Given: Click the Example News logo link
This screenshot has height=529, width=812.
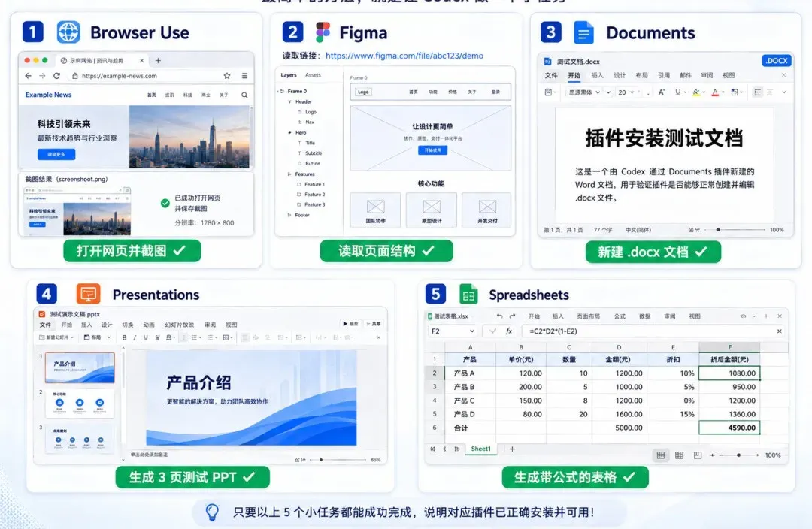Looking at the screenshot, I should 49,95.
